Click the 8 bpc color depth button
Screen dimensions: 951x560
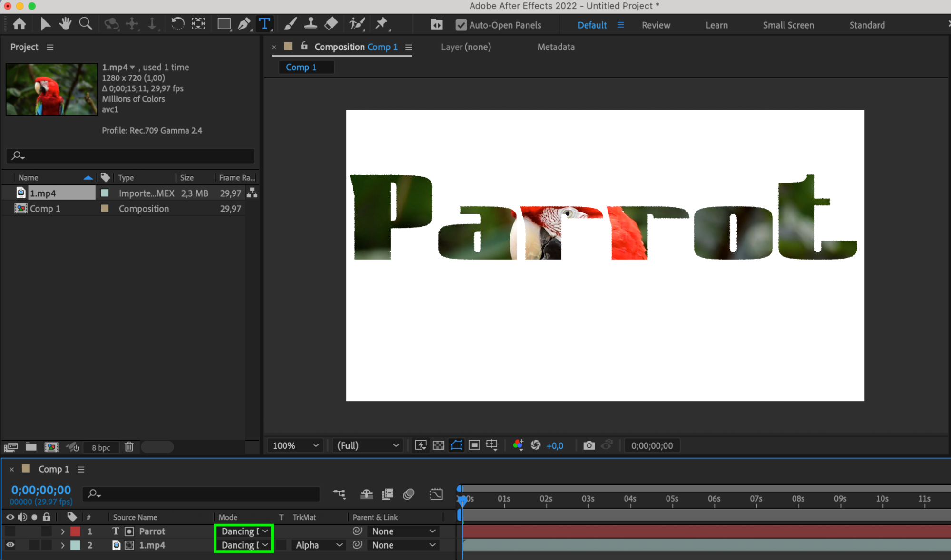click(101, 447)
